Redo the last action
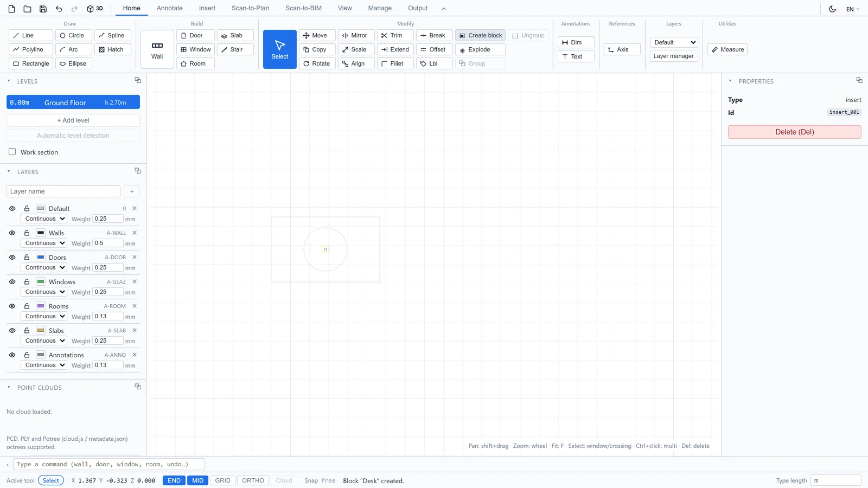Image resolution: width=868 pixels, height=488 pixels. coord(74,9)
